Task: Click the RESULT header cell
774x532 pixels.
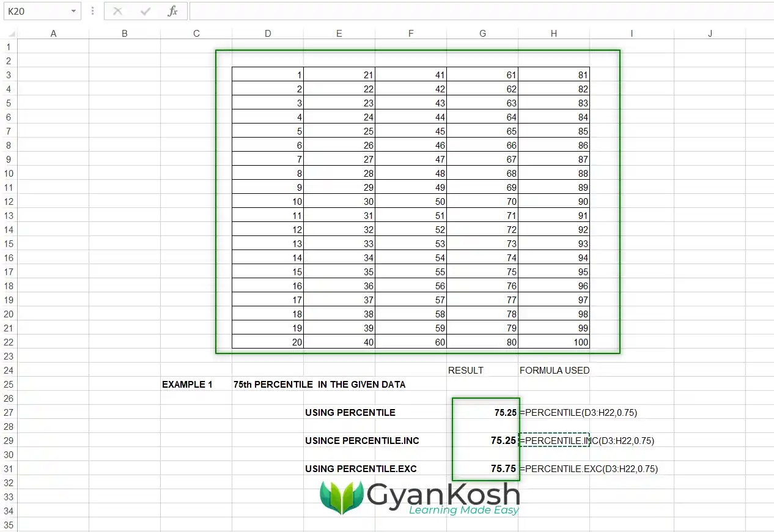Action: click(x=466, y=371)
